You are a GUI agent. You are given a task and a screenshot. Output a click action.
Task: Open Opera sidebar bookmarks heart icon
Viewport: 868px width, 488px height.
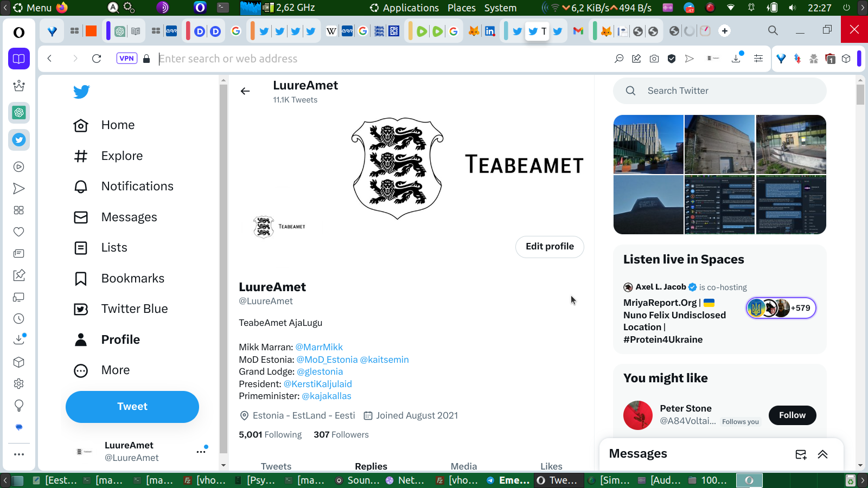pos(19,232)
